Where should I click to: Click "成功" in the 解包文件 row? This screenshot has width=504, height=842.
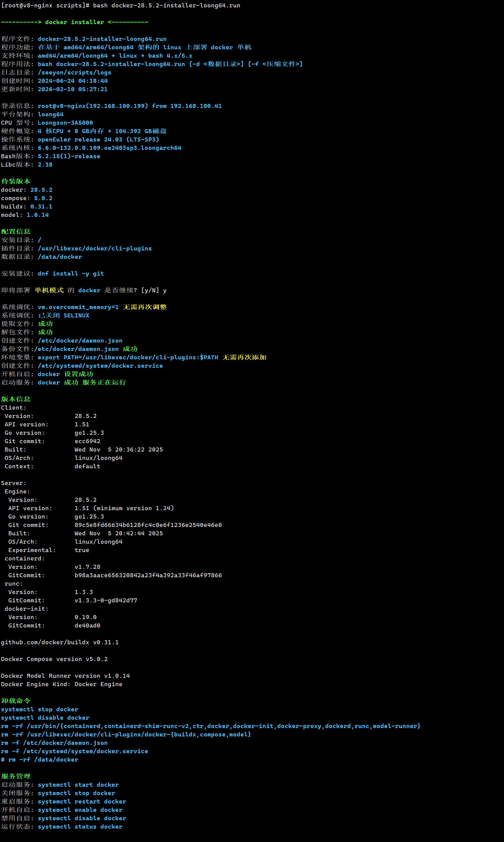tap(45, 332)
